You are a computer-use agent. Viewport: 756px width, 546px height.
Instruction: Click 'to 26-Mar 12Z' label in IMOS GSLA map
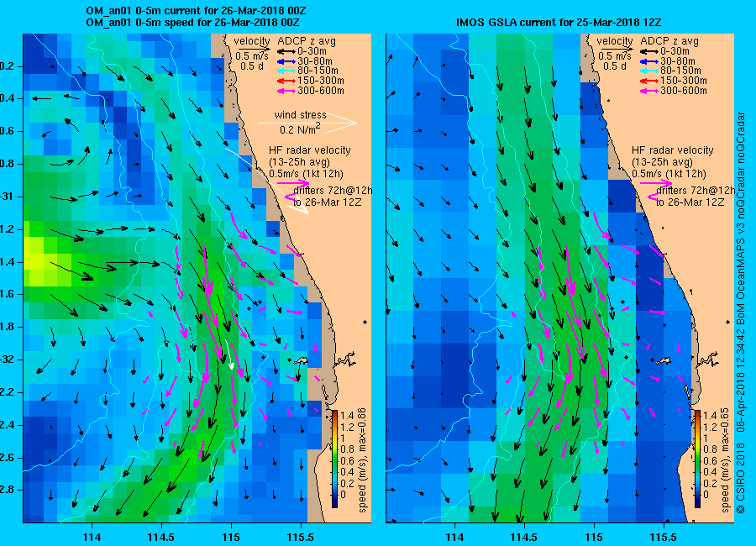pos(690,202)
